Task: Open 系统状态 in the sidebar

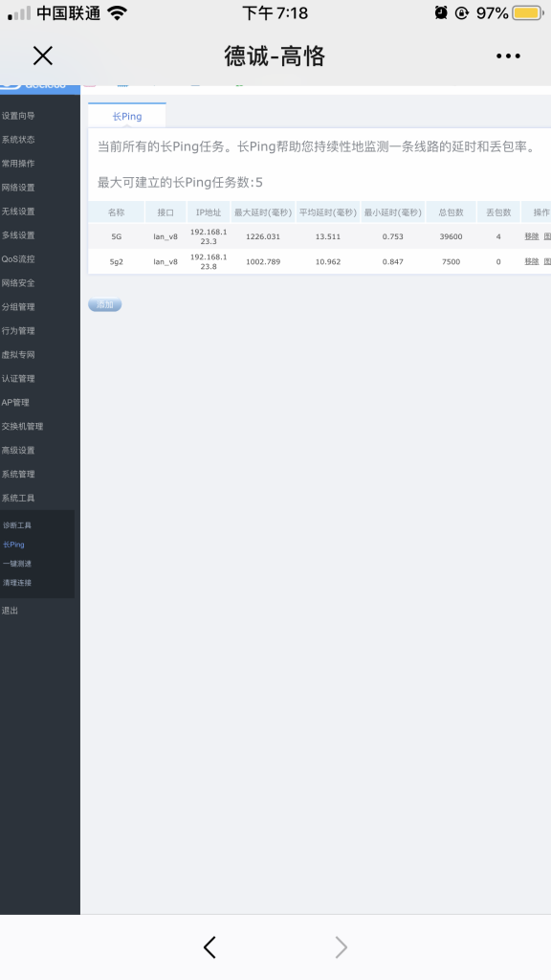Action: [18, 140]
